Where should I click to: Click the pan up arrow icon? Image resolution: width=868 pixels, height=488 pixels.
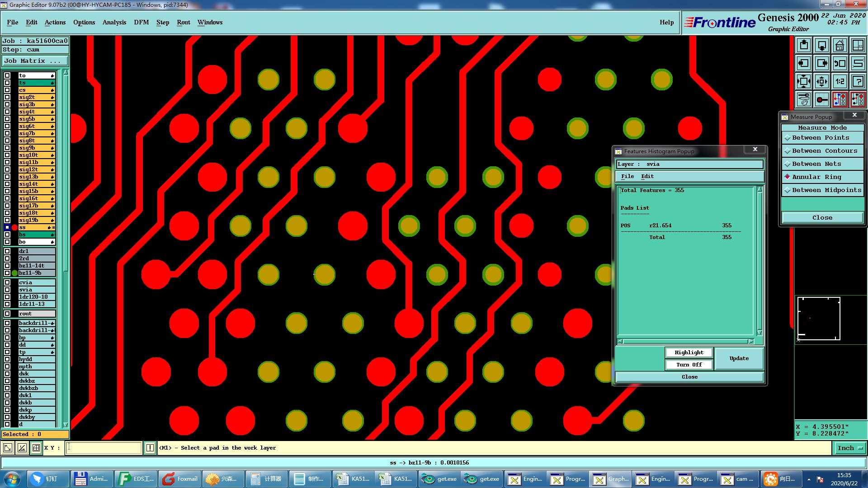tap(804, 45)
